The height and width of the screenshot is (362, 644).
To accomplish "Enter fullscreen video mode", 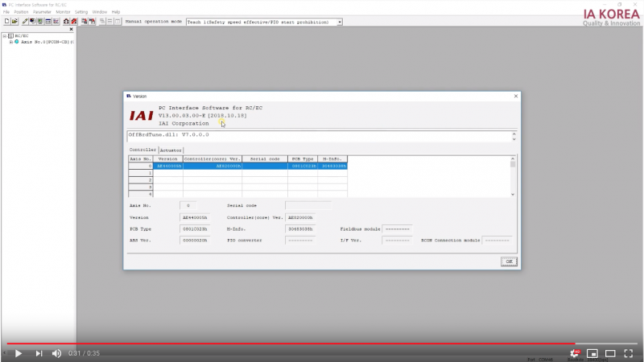I will coord(629,353).
